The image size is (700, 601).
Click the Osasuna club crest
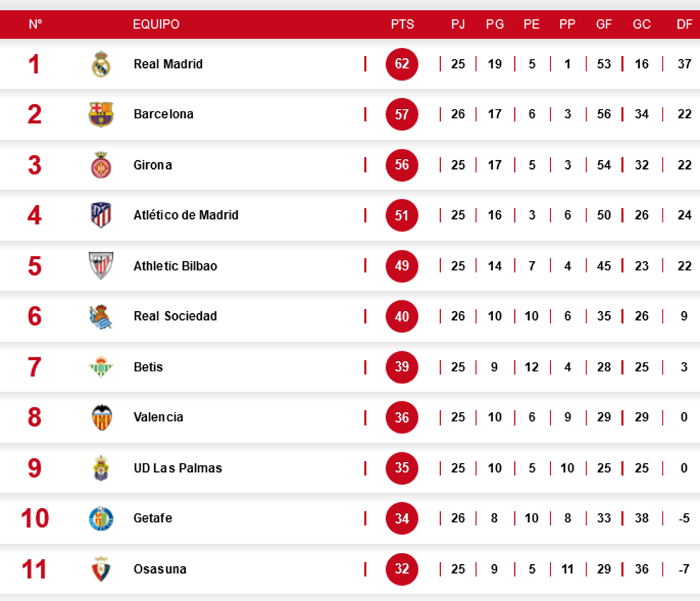101,569
